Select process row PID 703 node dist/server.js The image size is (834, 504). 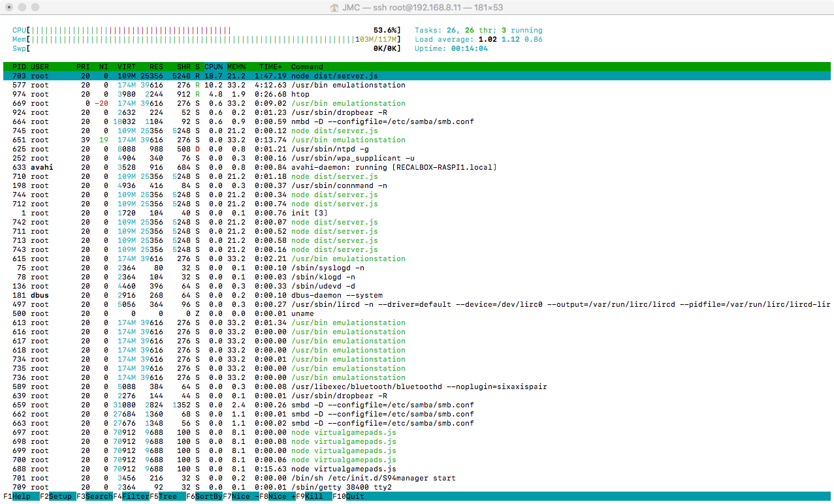point(417,76)
